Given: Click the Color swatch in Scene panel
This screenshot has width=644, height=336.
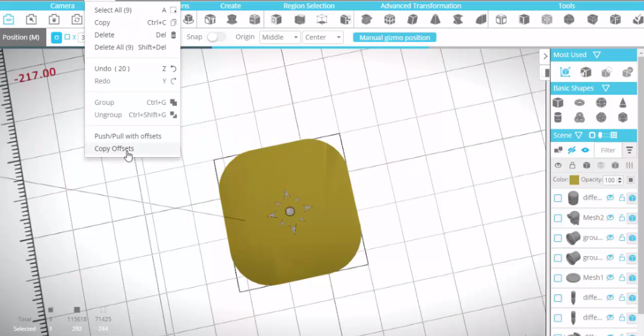Looking at the screenshot, I should coord(574,180).
